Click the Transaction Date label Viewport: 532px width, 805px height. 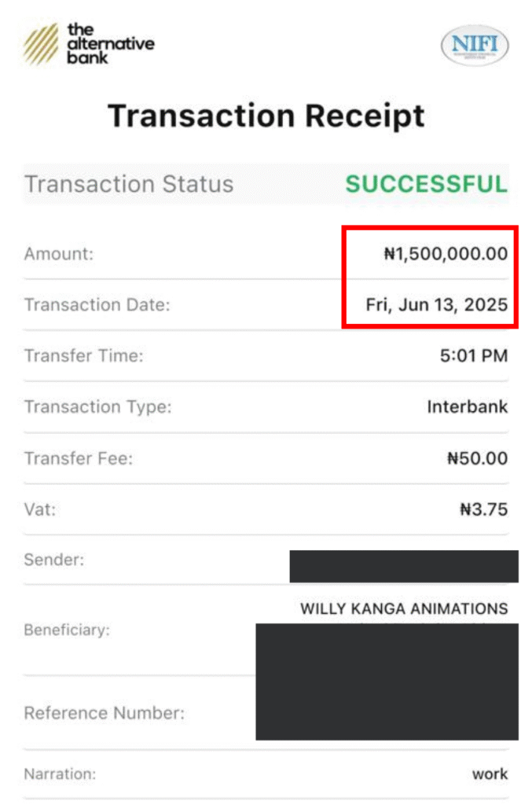(97, 304)
